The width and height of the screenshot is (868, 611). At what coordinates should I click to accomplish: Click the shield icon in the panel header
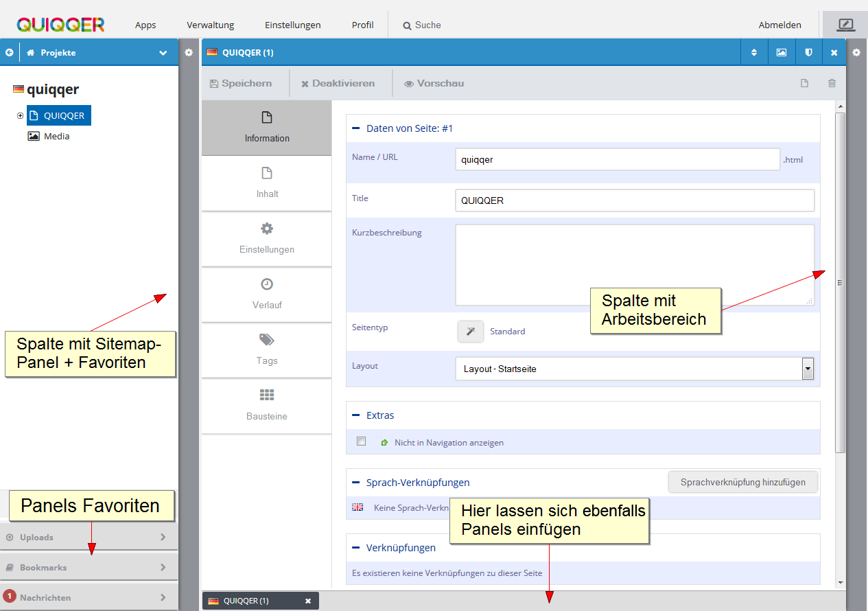[x=808, y=53]
